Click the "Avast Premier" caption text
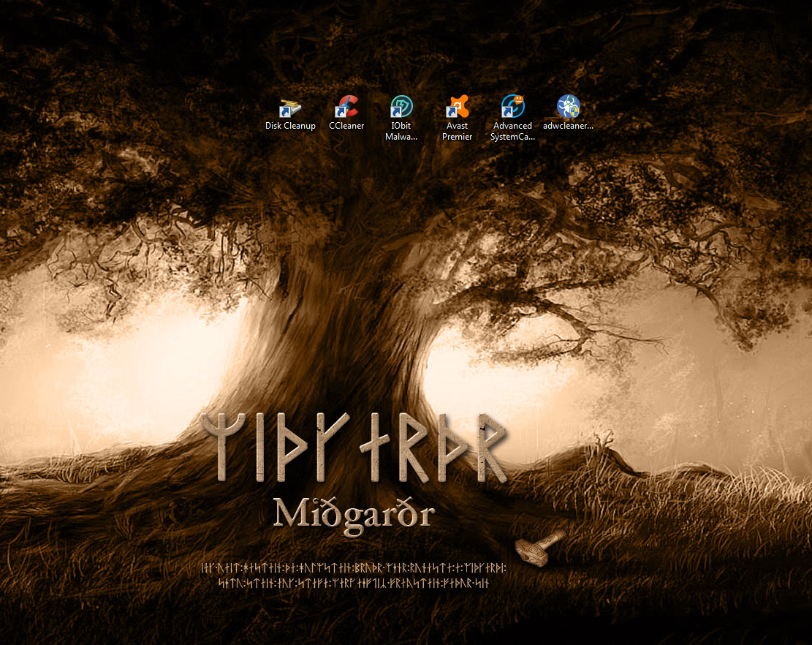The image size is (812, 645). (x=457, y=131)
